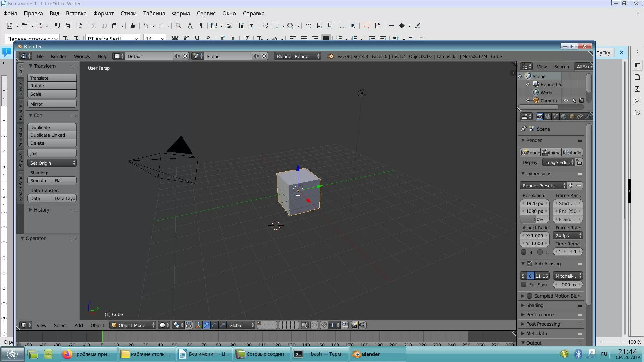Disable the Anti-Aliasing checkbox
Viewport: 644px width, 362px height.
[530, 264]
